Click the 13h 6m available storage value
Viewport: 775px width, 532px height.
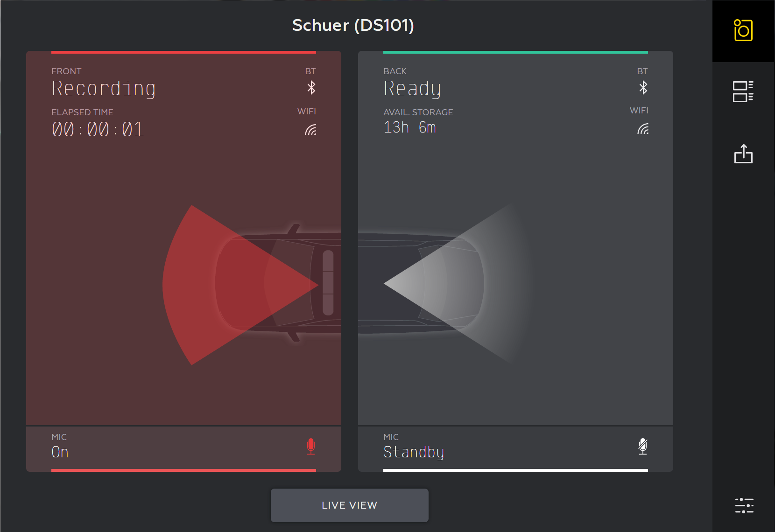coord(410,127)
